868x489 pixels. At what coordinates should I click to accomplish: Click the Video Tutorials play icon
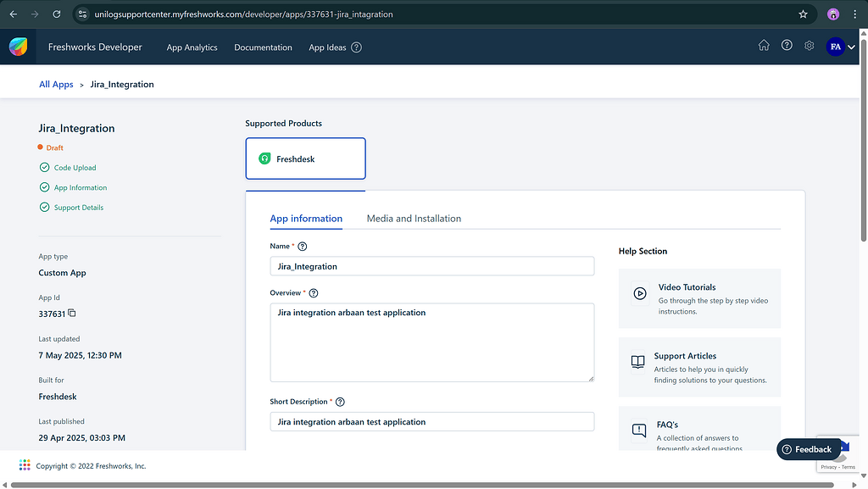[x=640, y=294]
